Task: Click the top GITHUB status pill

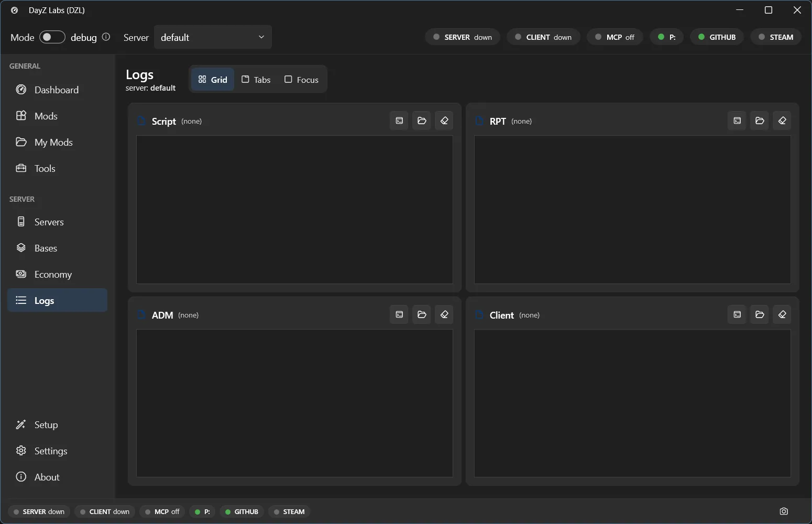Action: [x=717, y=37]
